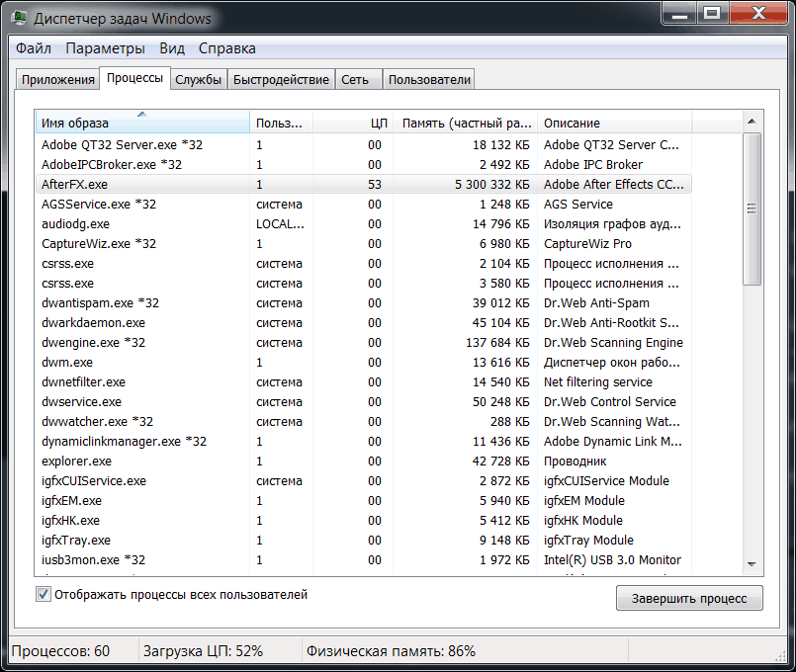Click Физическая память: 86% status entry
796x672 pixels.
[x=391, y=650]
